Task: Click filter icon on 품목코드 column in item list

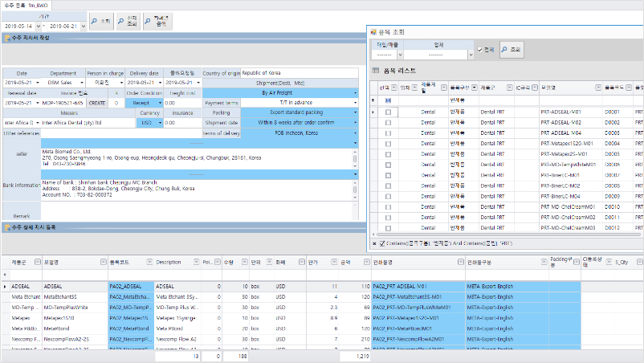Action: pos(629,88)
